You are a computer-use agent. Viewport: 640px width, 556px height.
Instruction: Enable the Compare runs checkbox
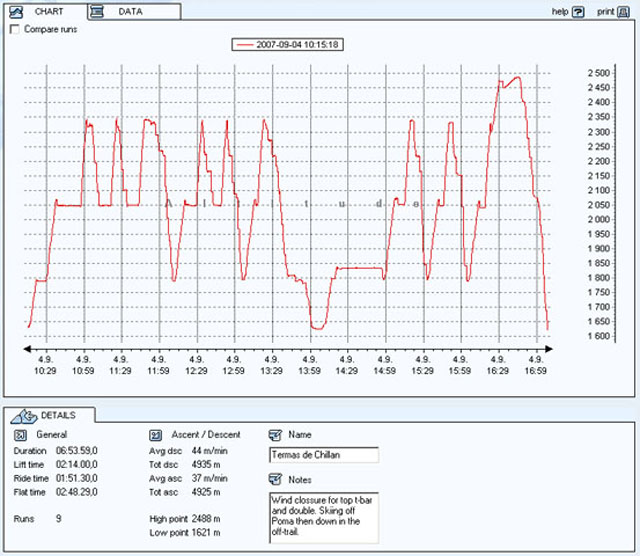click(x=15, y=29)
